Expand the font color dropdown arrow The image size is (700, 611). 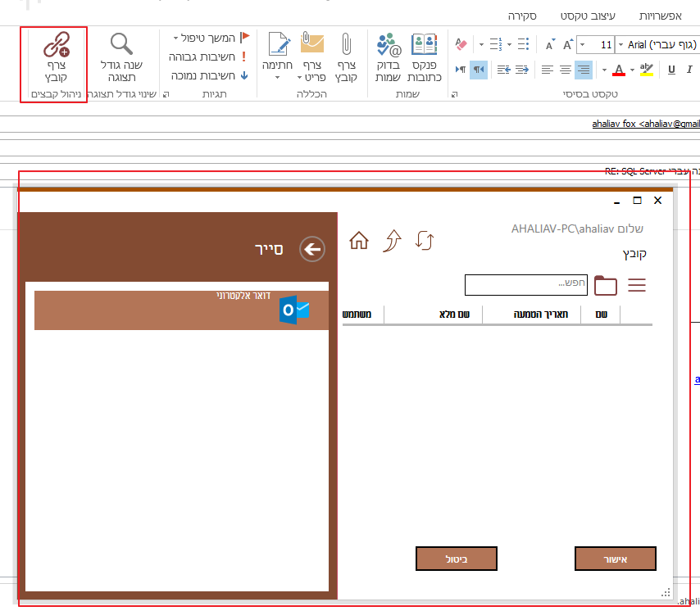click(x=604, y=70)
